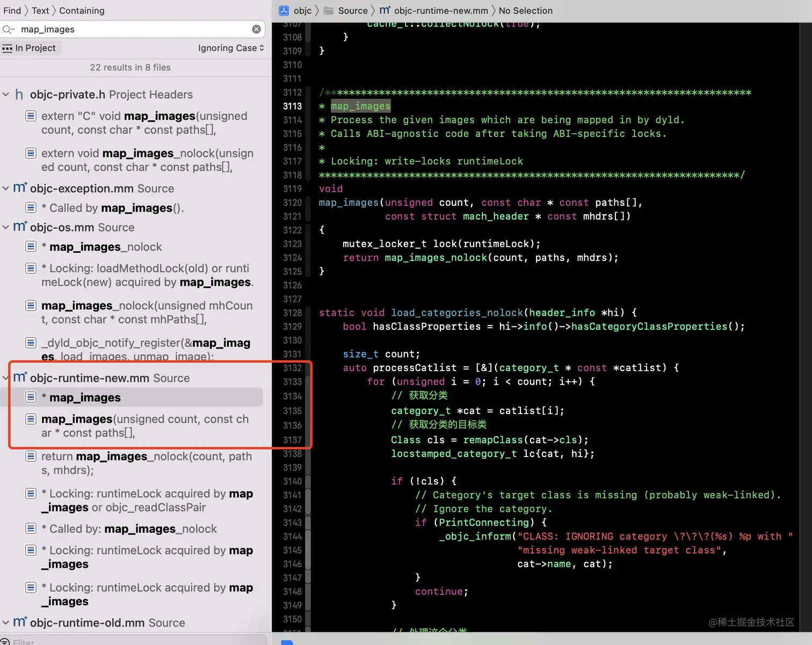
Task: Click remapClass call in code editor
Action: click(493, 440)
